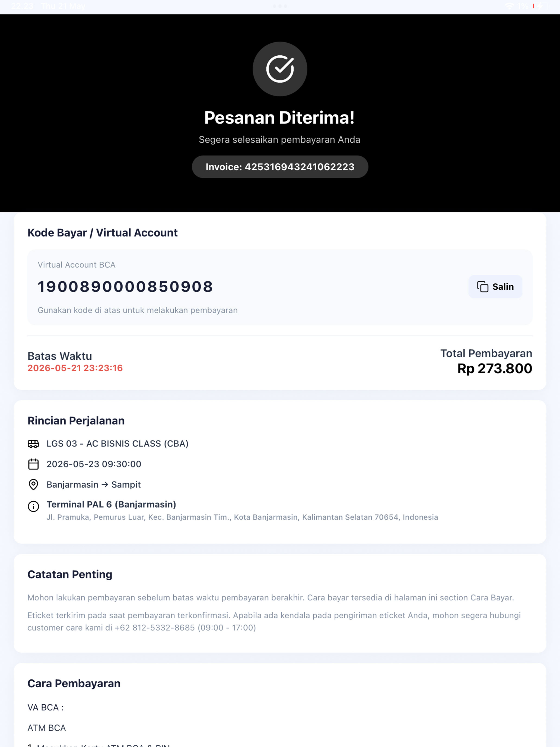Tap the Salin copy button
Image resolution: width=560 pixels, height=747 pixels.
coord(495,287)
